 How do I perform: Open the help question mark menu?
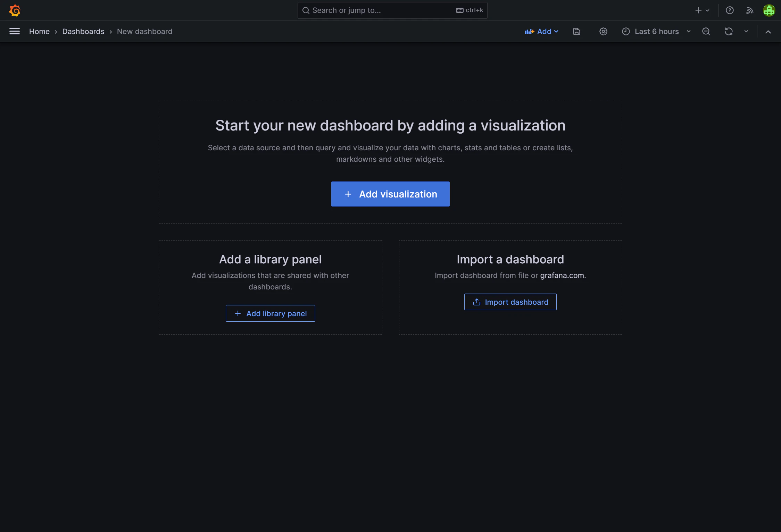tap(730, 10)
